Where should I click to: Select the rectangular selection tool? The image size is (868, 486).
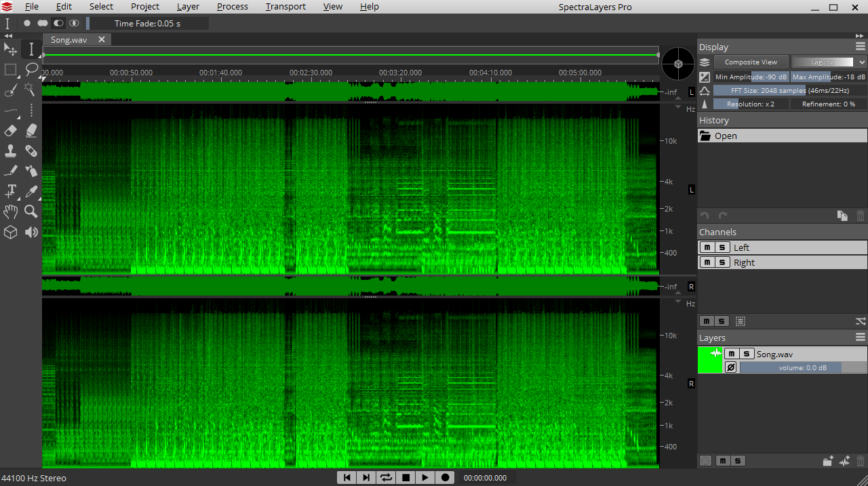pyautogui.click(x=10, y=69)
